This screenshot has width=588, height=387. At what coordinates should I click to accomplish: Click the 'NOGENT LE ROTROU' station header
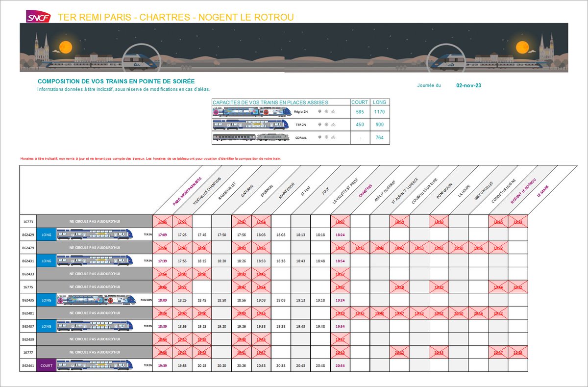pyautogui.click(x=524, y=192)
